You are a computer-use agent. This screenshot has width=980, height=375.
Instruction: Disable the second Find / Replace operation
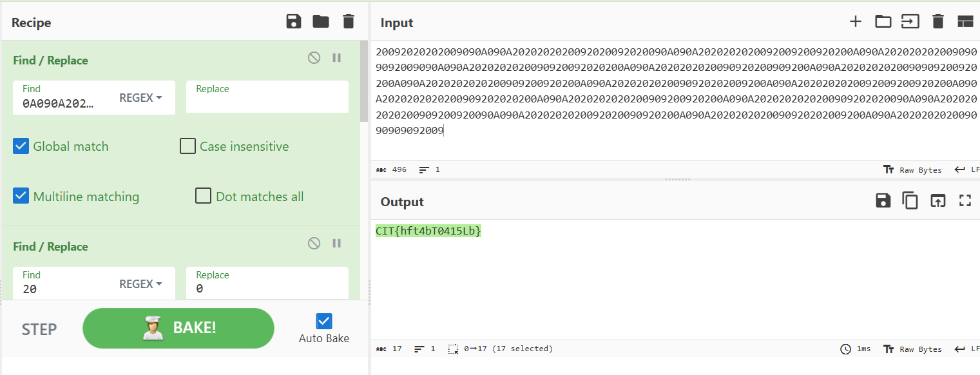(314, 244)
